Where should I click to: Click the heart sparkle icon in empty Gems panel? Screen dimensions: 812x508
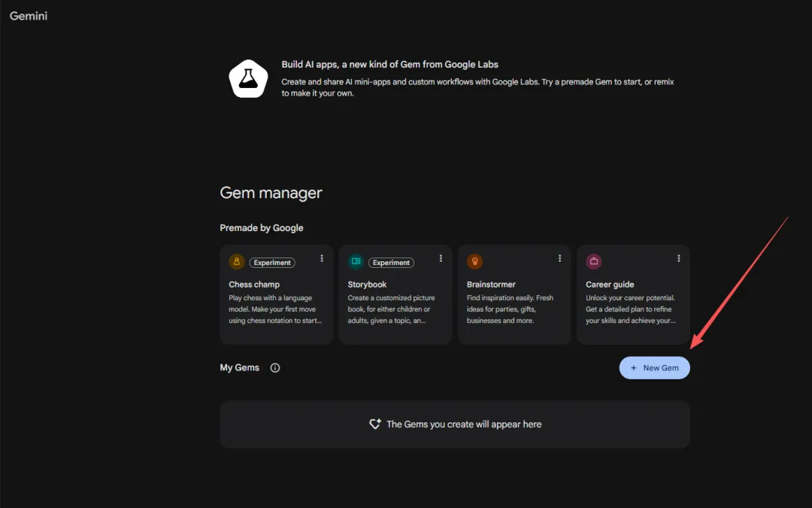pyautogui.click(x=375, y=424)
